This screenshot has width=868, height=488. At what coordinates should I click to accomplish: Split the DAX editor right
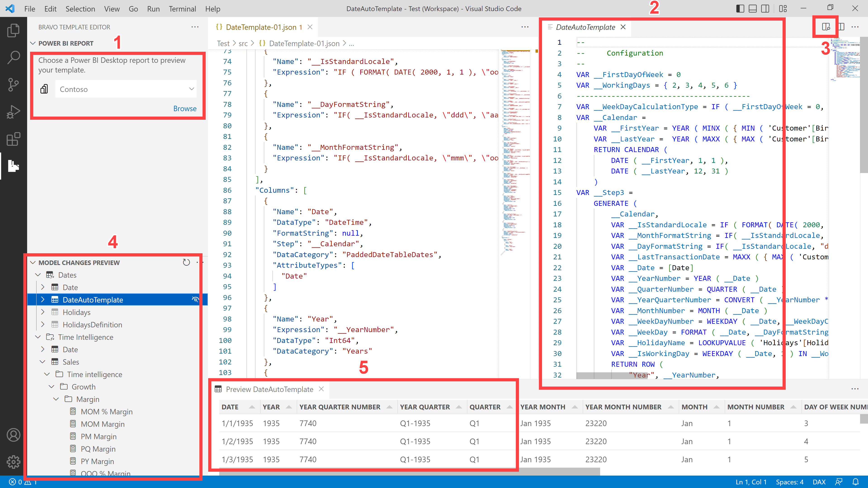tap(841, 27)
